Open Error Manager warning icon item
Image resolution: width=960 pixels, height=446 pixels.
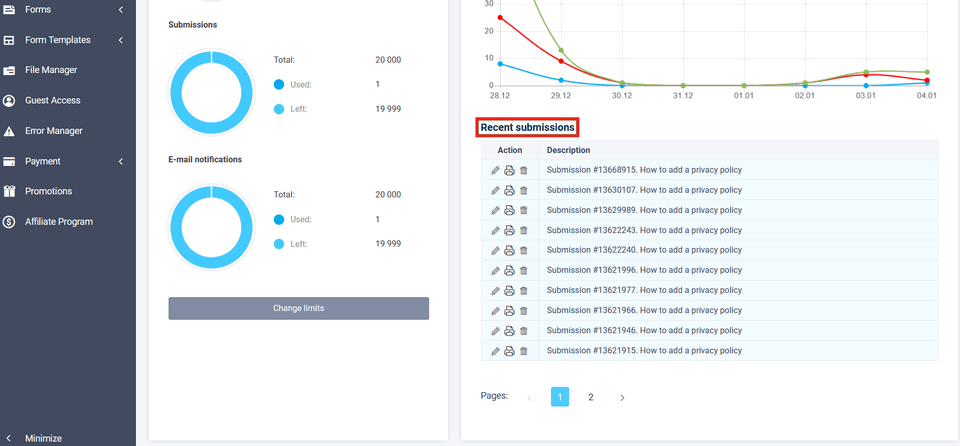pyautogui.click(x=53, y=131)
